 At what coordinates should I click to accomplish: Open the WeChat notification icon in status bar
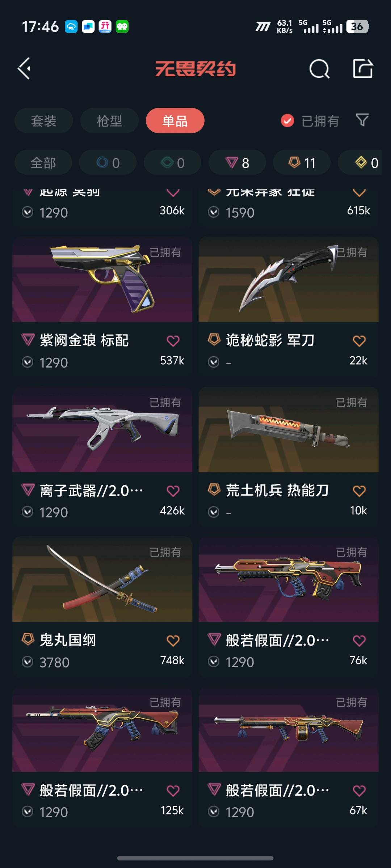122,26
